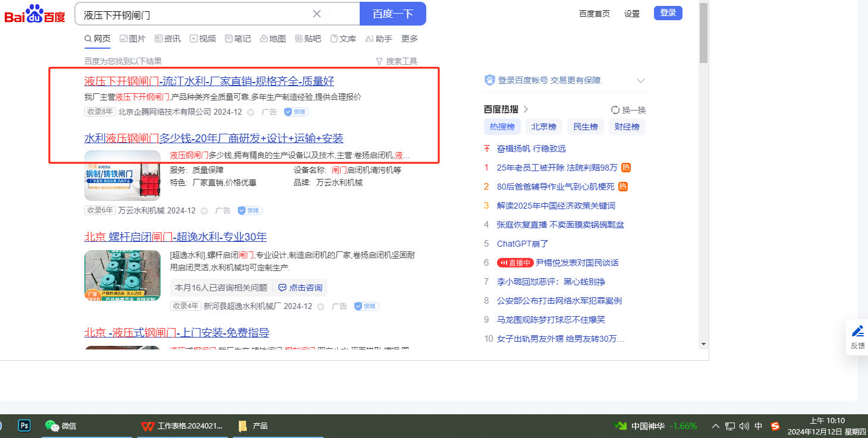Open result 北京 螺杆启闭闸门-超逸水利-专业30年

tap(176, 237)
